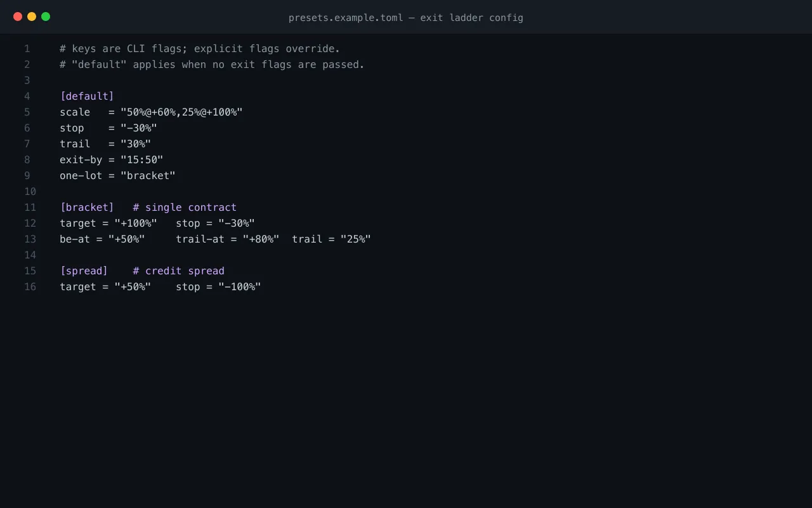The width and height of the screenshot is (812, 508).
Task: Click the "15:50" exit-by value
Action: [142, 160]
